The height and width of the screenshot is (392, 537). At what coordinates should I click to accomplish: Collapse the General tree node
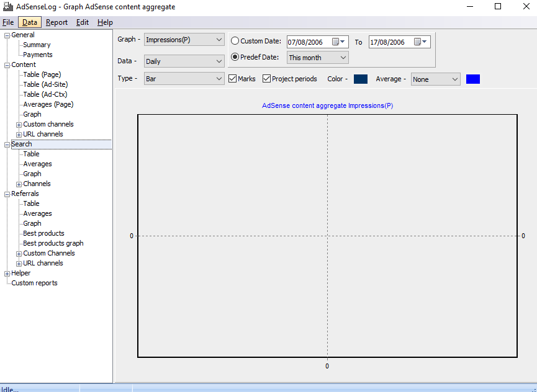tap(7, 35)
